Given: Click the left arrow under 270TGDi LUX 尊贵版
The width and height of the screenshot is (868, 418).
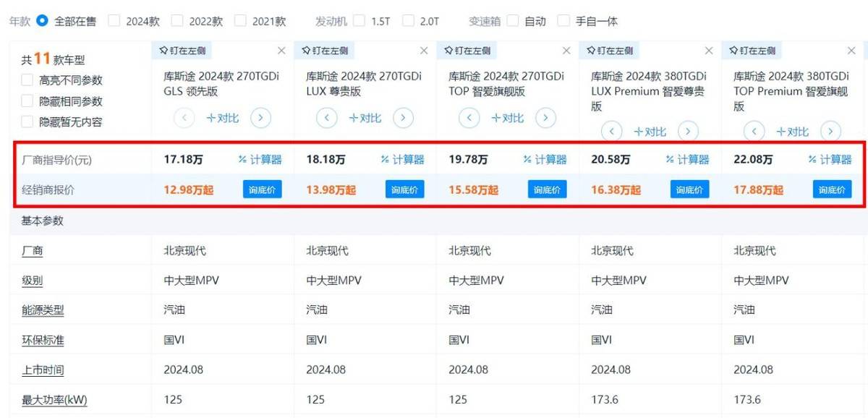Looking at the screenshot, I should 327,118.
